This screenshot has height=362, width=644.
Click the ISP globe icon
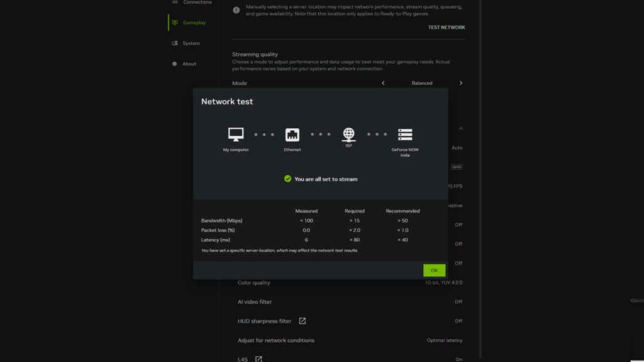348,134
